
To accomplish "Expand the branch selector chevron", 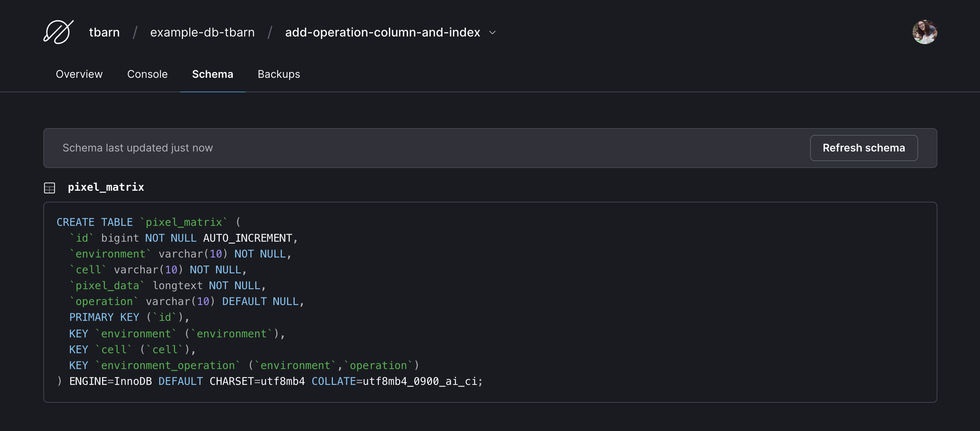I will point(492,33).
